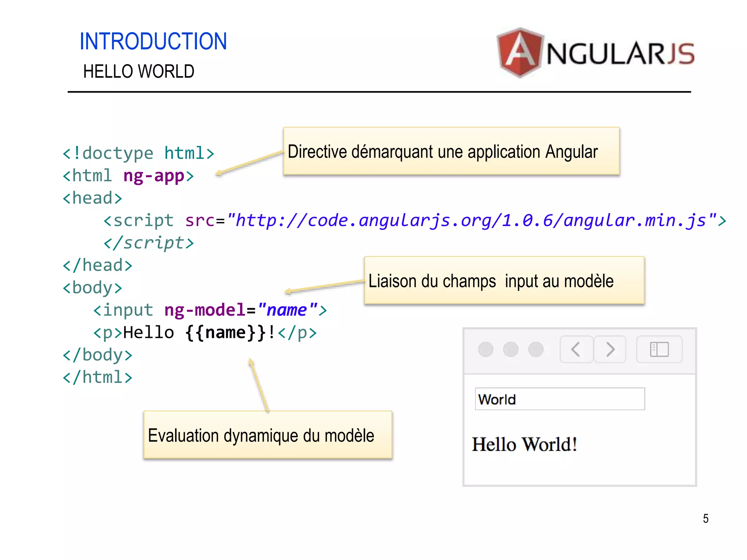Click the slide page number 5

coord(706,518)
